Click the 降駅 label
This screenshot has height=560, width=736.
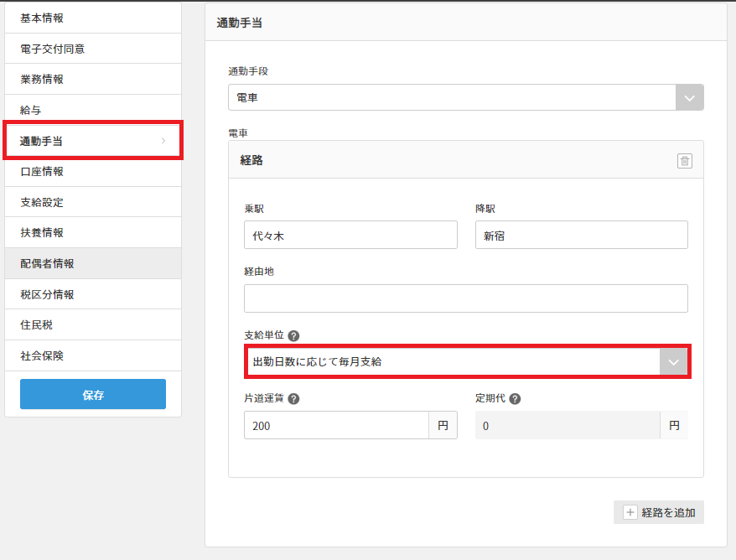point(485,209)
